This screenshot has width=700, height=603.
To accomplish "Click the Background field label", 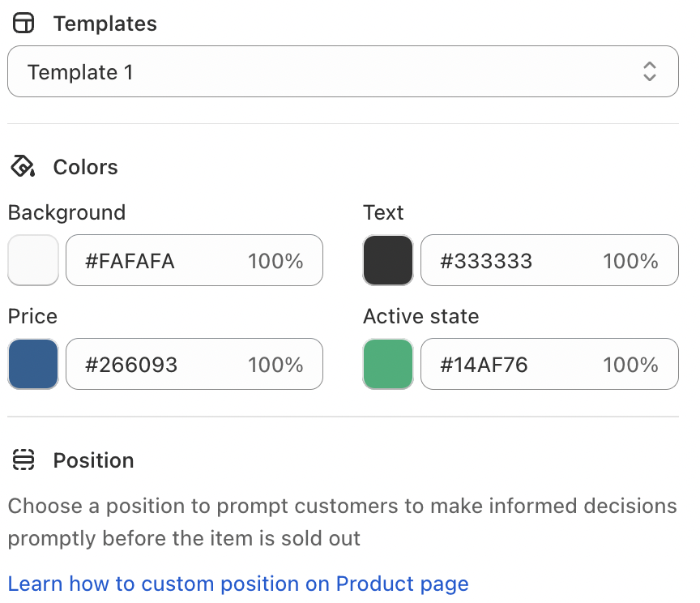I will tap(66, 212).
